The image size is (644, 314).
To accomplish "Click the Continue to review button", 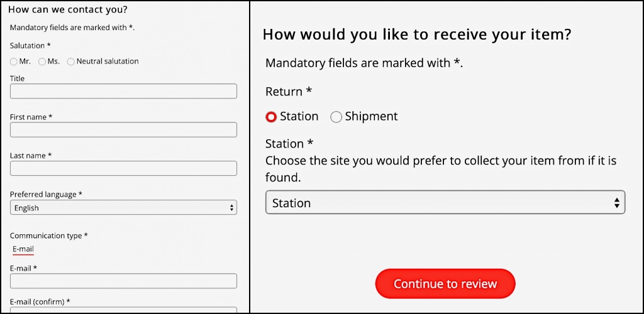I will [445, 284].
